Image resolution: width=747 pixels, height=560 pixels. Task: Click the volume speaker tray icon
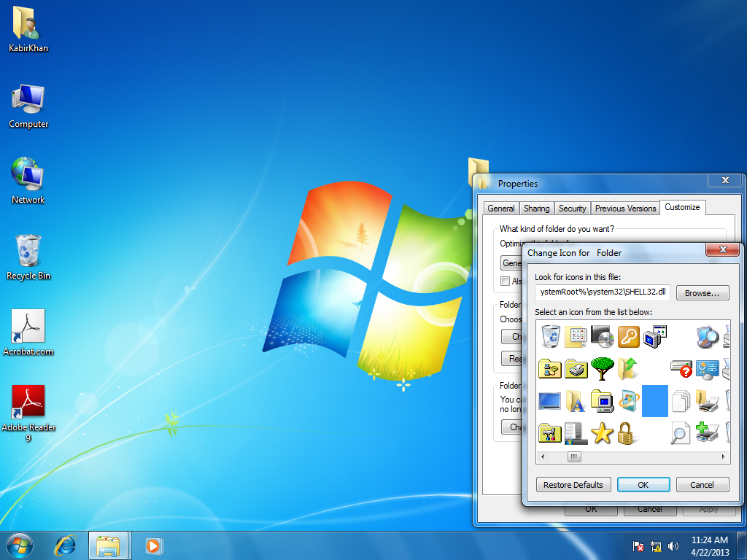(673, 546)
